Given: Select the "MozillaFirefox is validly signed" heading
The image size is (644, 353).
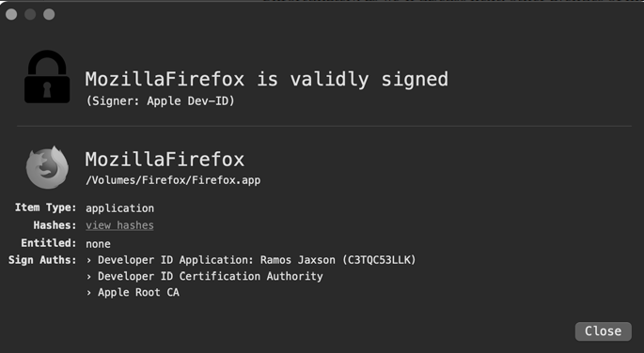Looking at the screenshot, I should click(x=267, y=79).
